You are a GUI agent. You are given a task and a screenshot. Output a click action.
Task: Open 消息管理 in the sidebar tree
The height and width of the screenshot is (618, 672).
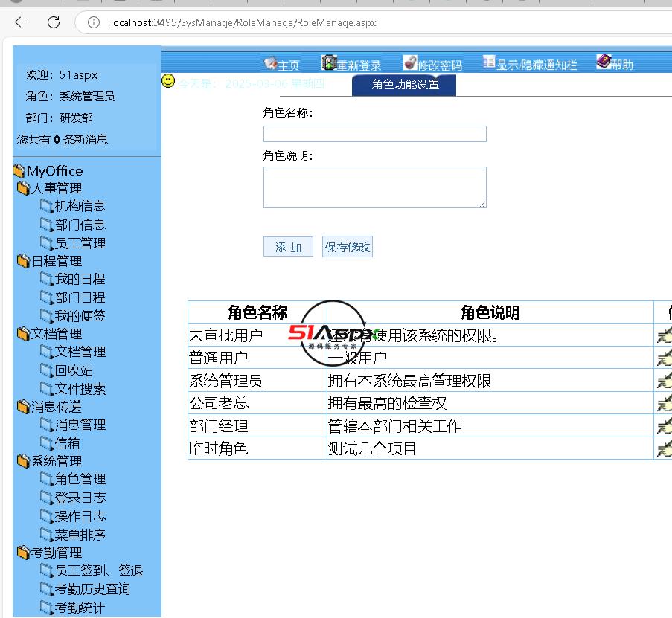click(80, 425)
